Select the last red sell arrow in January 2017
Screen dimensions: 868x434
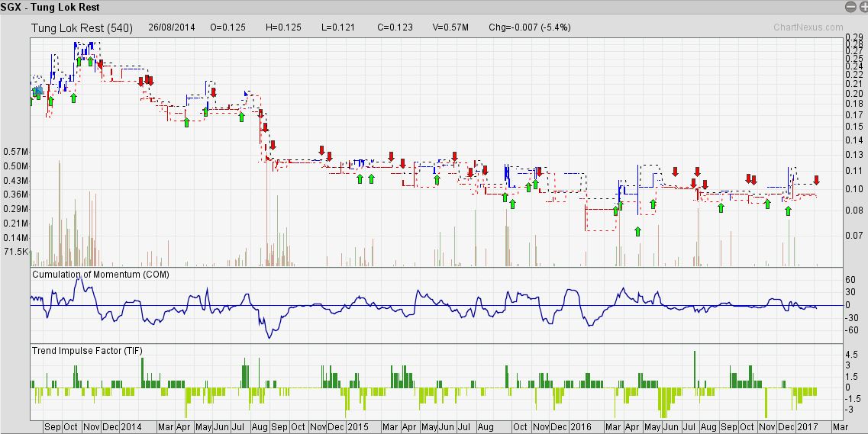pos(816,180)
